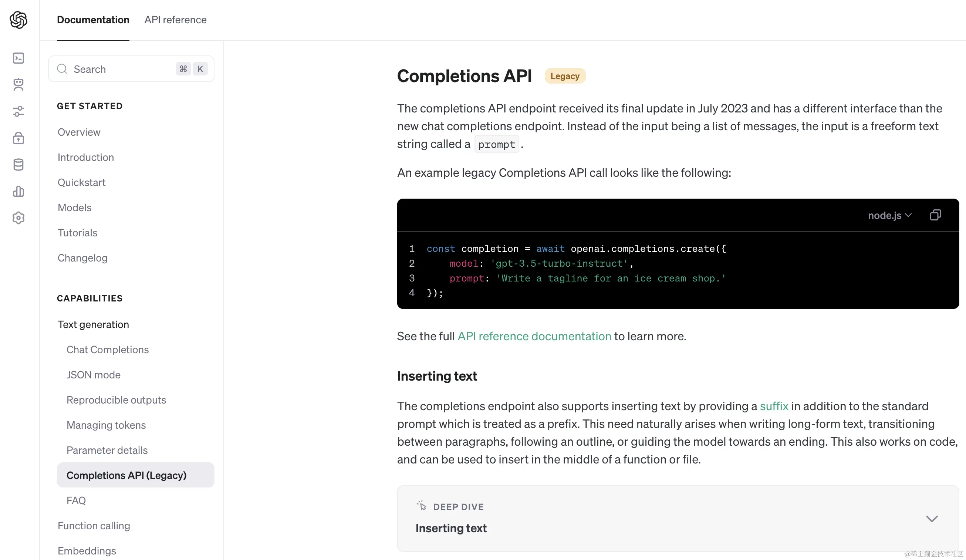Navigate to the Quickstart page

pos(81,182)
